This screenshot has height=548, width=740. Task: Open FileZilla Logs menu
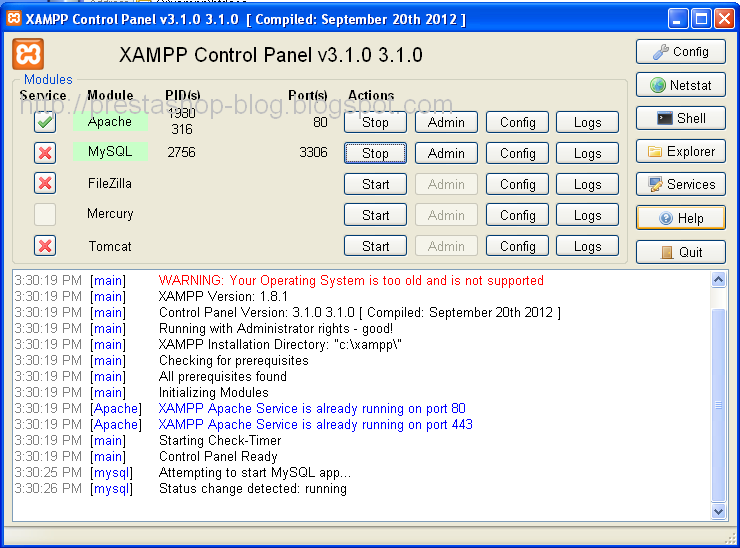point(587,184)
